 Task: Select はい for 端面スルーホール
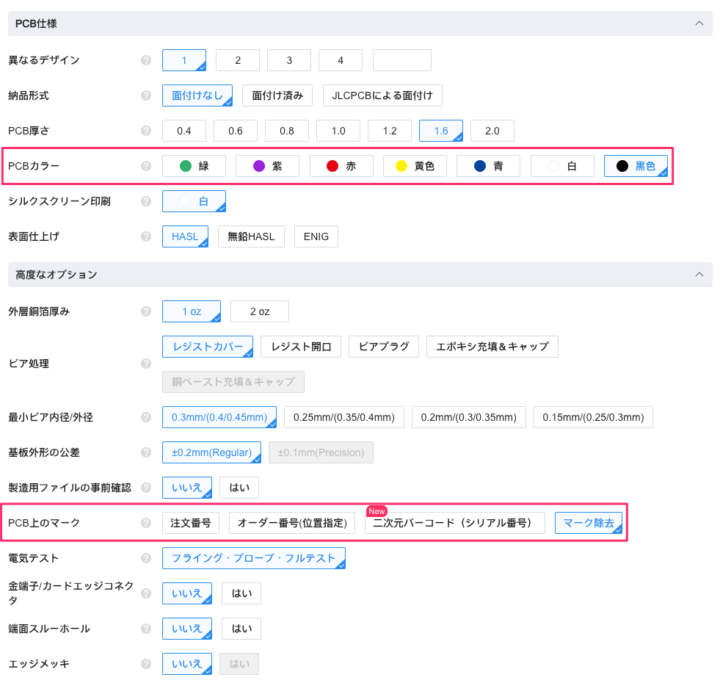click(240, 629)
